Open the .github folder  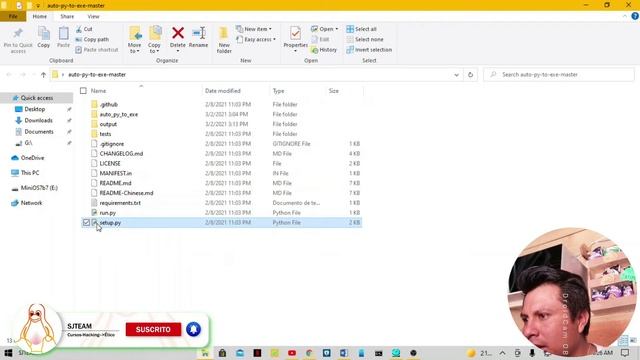click(109, 104)
